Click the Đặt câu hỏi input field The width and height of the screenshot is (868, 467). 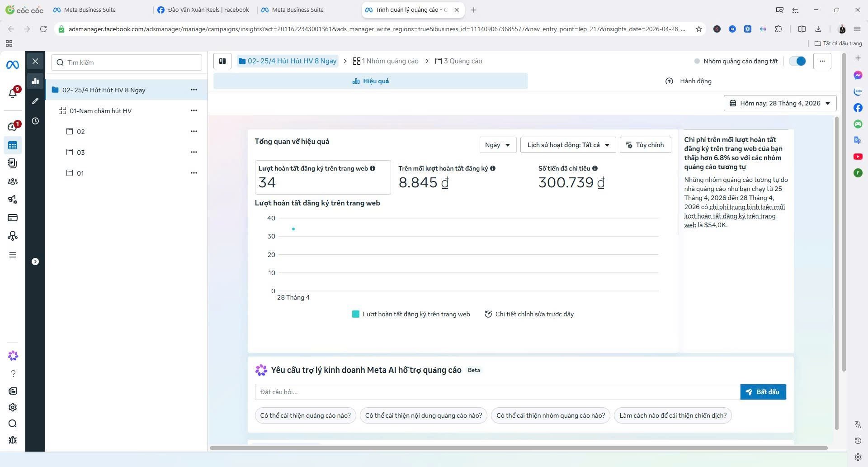coord(497,392)
